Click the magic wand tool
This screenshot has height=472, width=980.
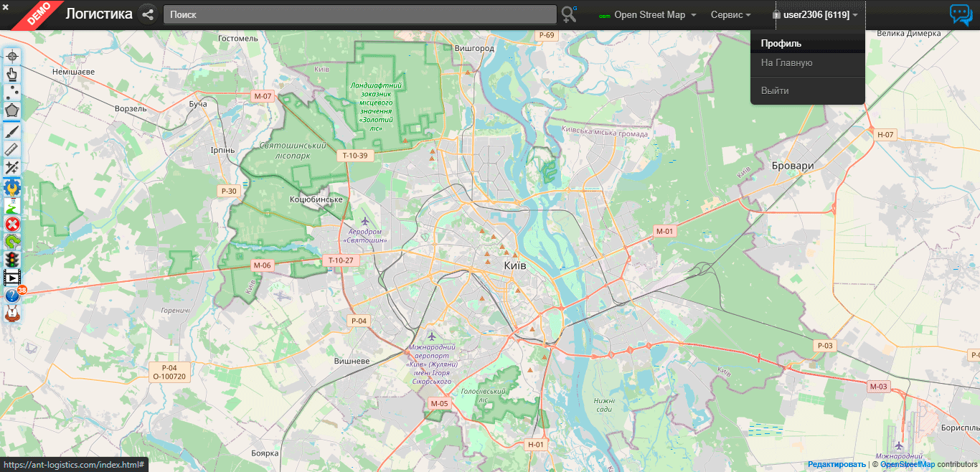coord(11,168)
